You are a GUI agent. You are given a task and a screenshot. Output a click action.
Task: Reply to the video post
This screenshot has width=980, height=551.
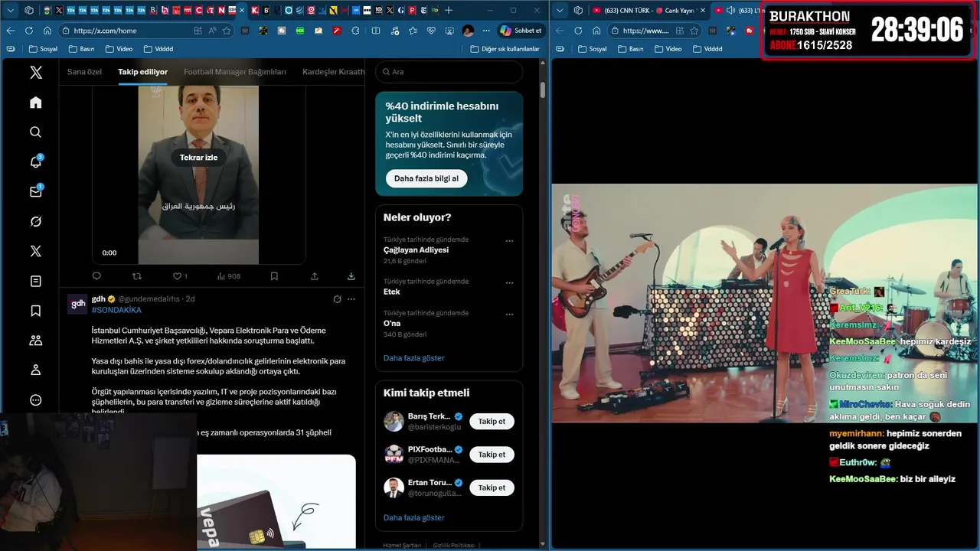coord(96,276)
